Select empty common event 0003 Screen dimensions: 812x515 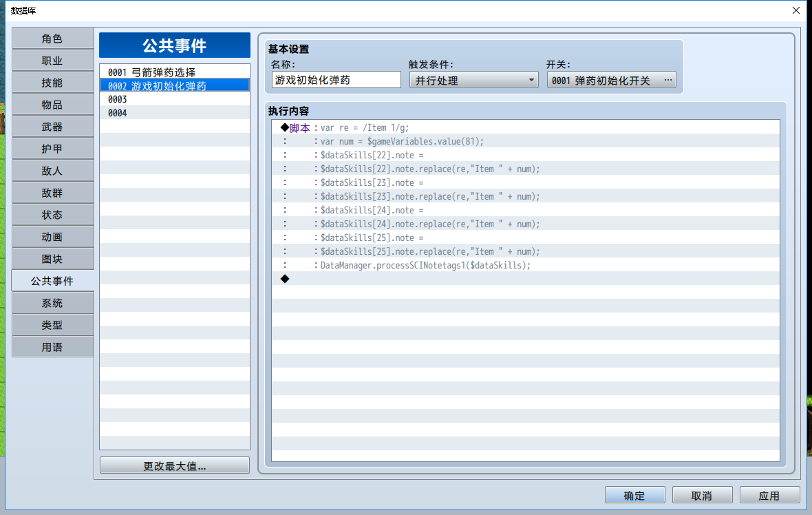(x=175, y=99)
